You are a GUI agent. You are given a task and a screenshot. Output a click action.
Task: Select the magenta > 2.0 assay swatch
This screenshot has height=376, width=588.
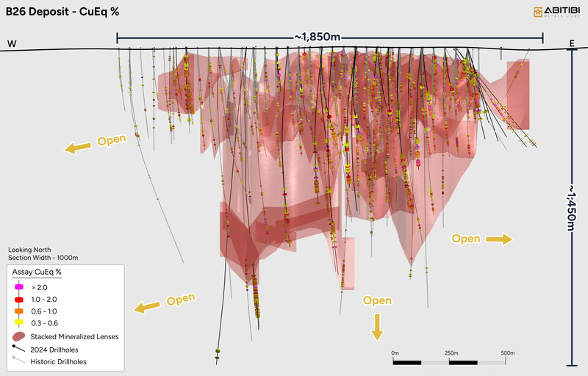point(20,287)
